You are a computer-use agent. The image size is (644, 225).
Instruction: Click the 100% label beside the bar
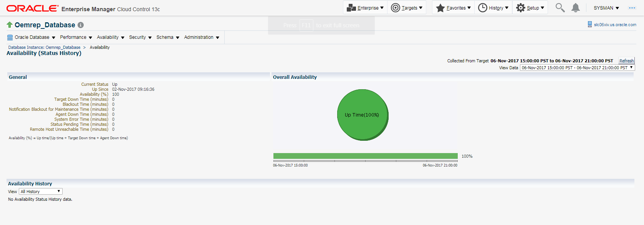[x=467, y=156]
